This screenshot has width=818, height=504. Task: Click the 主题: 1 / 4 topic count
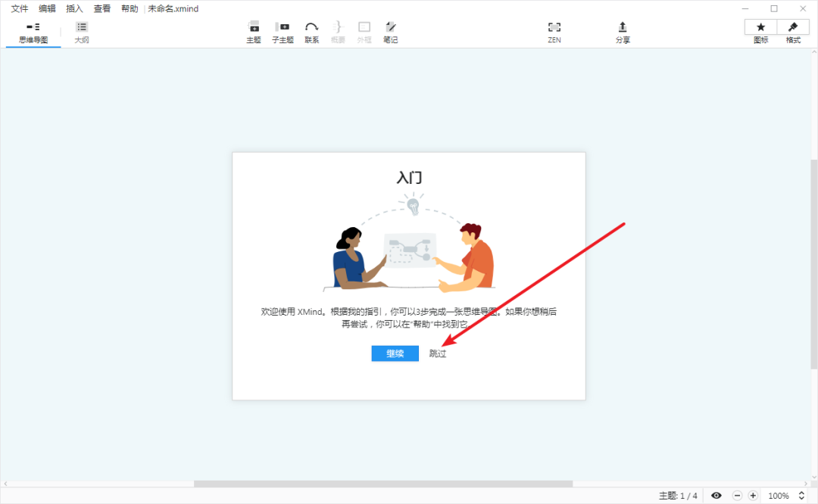tap(678, 496)
